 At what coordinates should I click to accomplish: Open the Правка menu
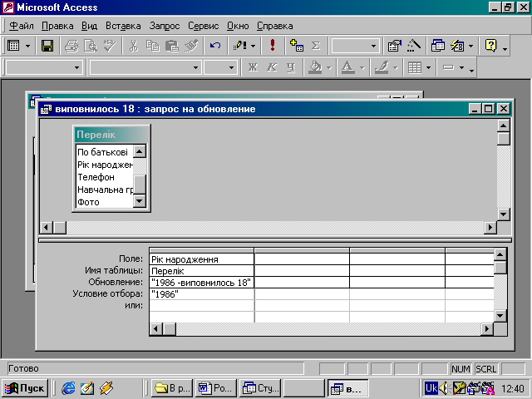point(57,26)
